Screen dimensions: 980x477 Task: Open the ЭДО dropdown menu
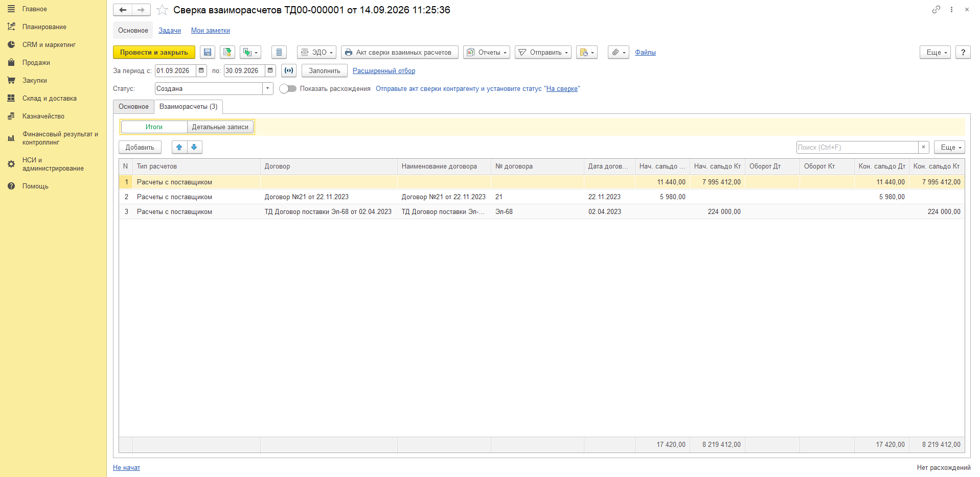(x=316, y=52)
